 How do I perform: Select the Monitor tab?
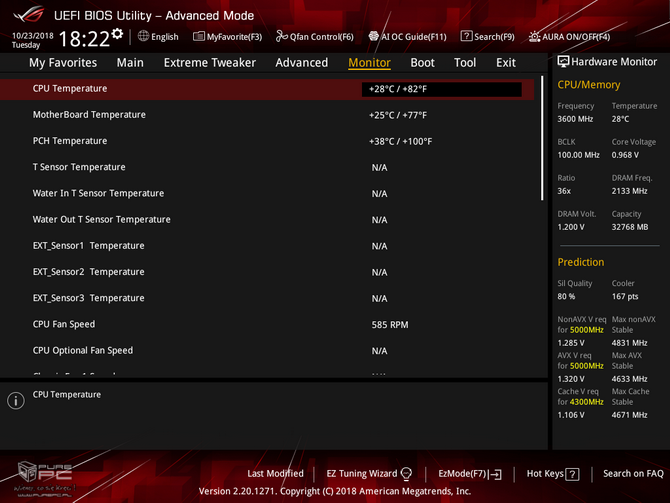[x=369, y=63]
